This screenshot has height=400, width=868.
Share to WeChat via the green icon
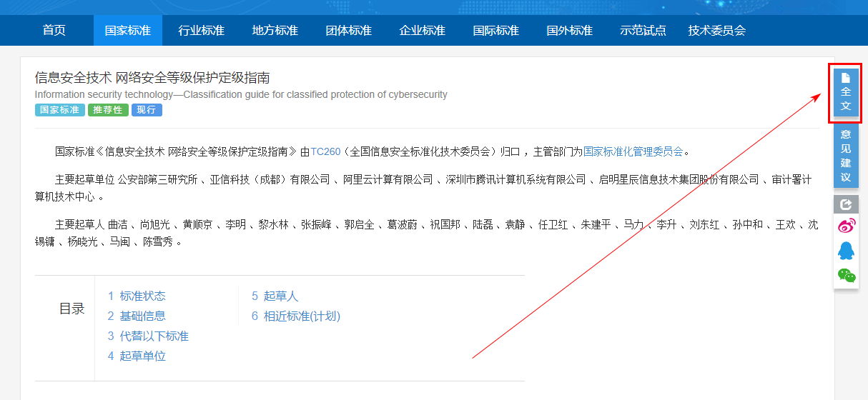click(x=847, y=275)
